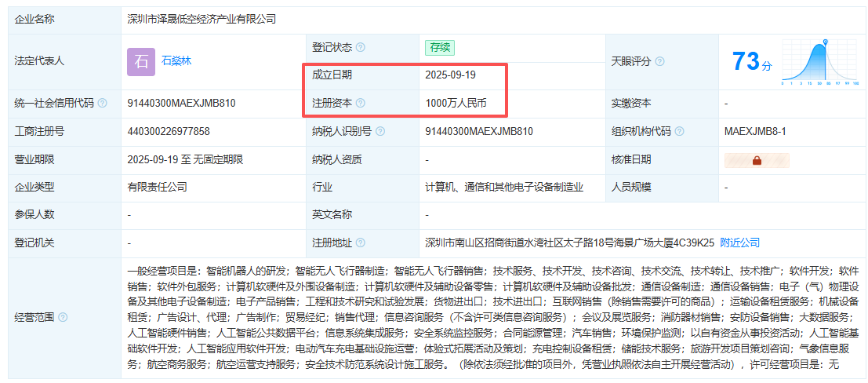Click the 人员规模 label cell

pyautogui.click(x=662, y=188)
